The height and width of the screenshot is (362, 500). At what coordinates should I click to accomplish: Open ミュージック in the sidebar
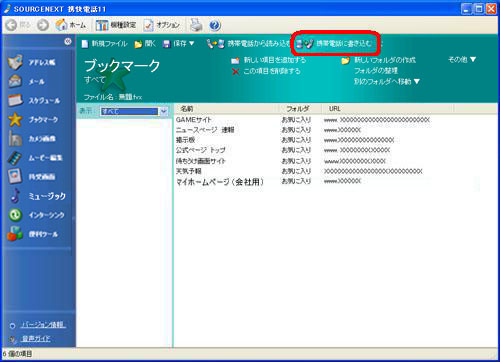point(37,196)
